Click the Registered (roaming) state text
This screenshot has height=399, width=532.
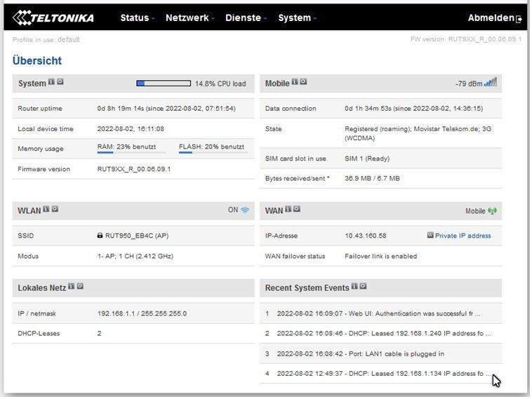pos(418,133)
